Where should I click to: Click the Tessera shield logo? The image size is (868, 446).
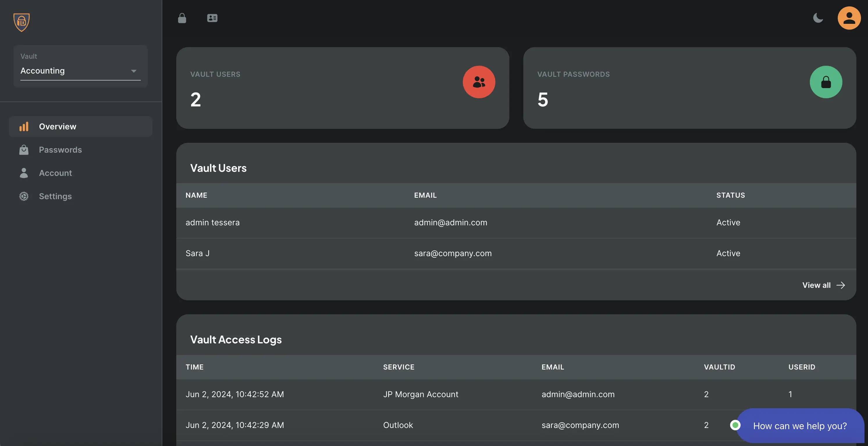pos(22,22)
